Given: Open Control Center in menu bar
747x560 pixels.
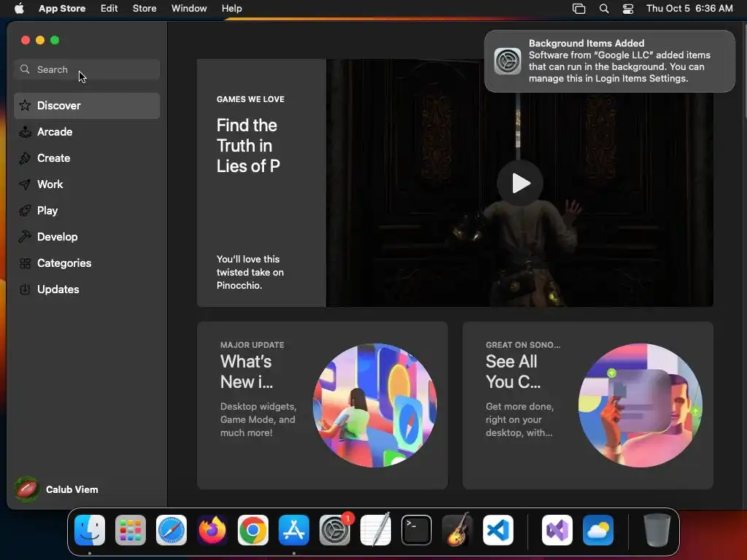Looking at the screenshot, I should click(628, 8).
